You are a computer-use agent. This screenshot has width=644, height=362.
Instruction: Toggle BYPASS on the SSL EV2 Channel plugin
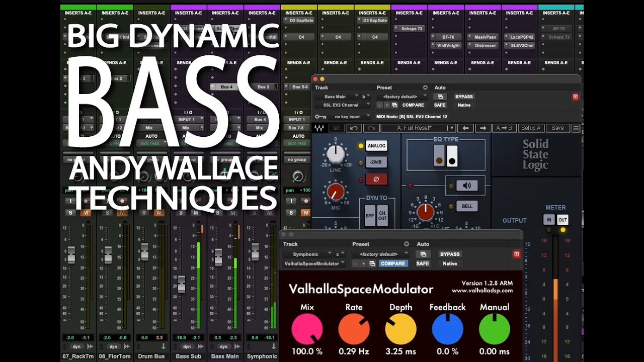click(464, 97)
